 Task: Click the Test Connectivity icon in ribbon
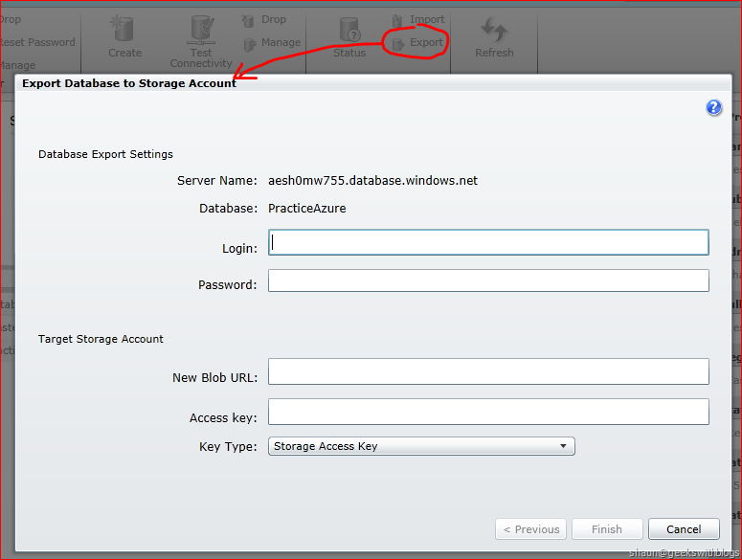202,30
